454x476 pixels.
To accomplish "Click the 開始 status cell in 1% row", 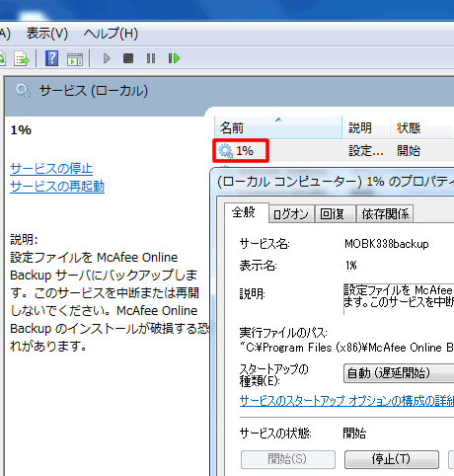I will 409,151.
